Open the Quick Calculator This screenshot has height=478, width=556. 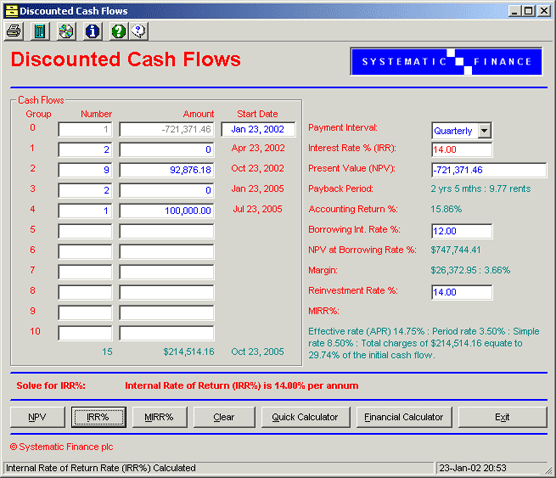[305, 417]
